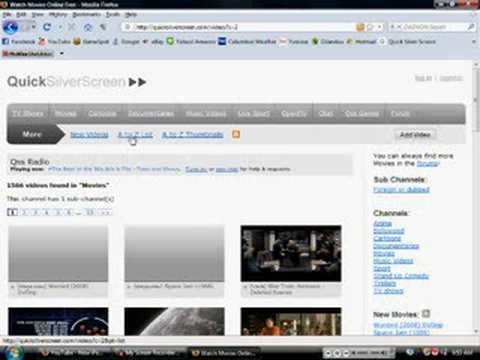Open the A to Z List link
The width and height of the screenshot is (480, 360).
tap(135, 135)
